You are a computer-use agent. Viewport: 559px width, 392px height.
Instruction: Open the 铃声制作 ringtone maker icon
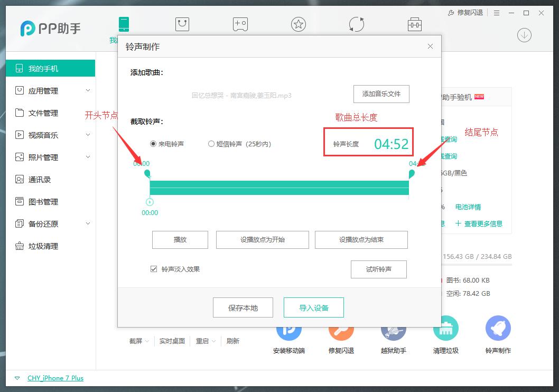497,329
